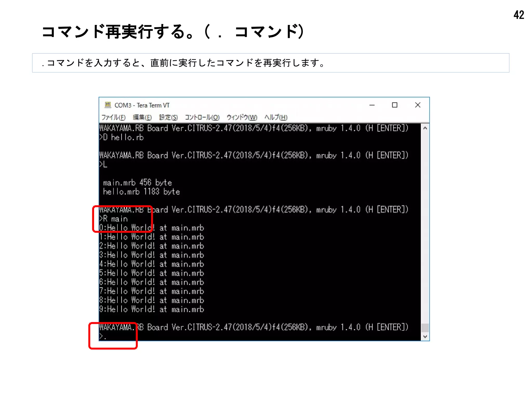
Task: Click the '3:Hello World! at main.mrb' line
Action: pyautogui.click(x=152, y=255)
